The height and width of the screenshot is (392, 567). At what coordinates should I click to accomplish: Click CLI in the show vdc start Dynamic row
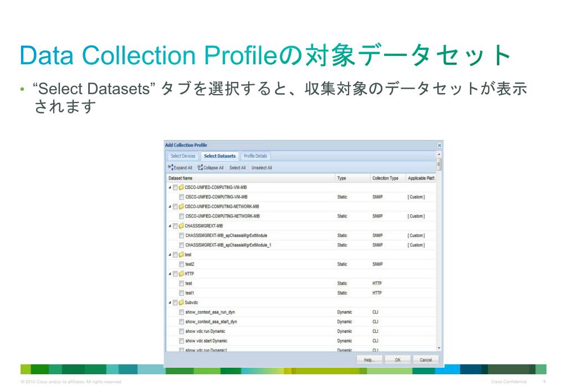(x=375, y=341)
